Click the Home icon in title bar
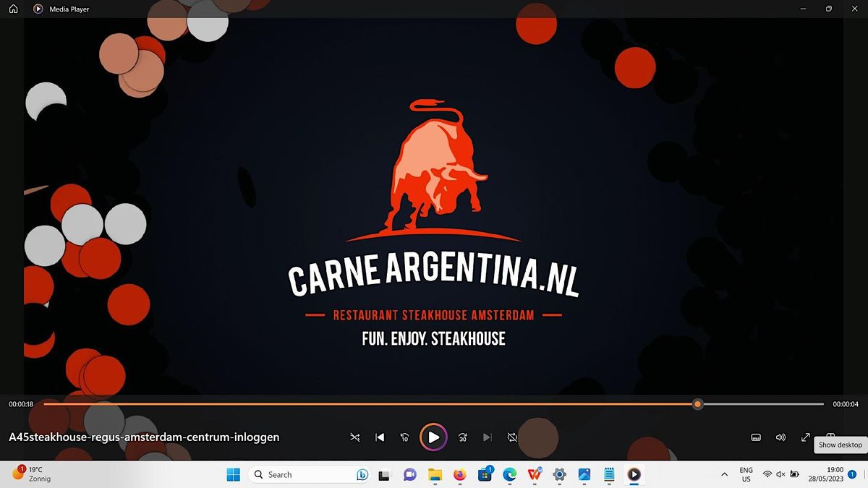This screenshot has height=488, width=868. tap(13, 9)
